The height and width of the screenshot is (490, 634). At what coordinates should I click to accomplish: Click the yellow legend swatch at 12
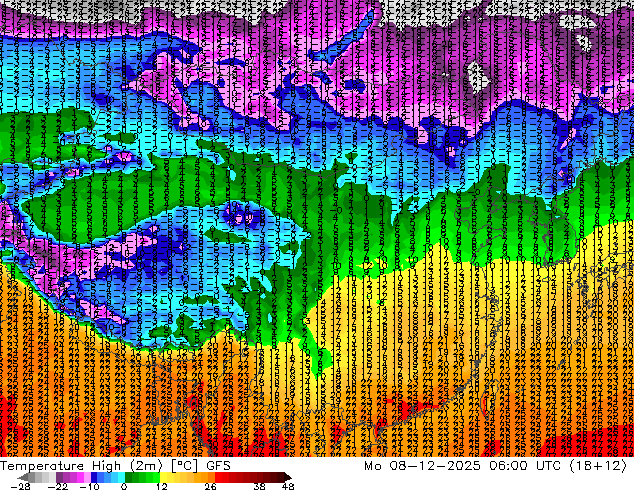coord(163,477)
